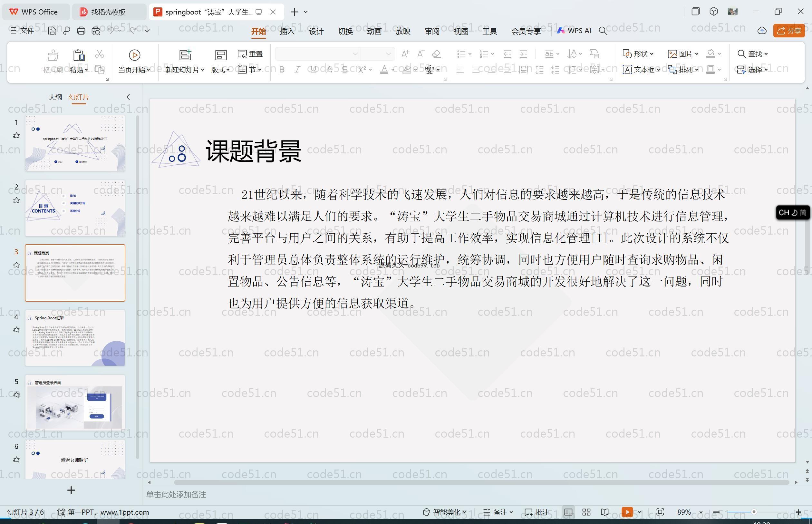The height and width of the screenshot is (524, 812).
Task: Click the increase font size icon
Action: pyautogui.click(x=405, y=54)
